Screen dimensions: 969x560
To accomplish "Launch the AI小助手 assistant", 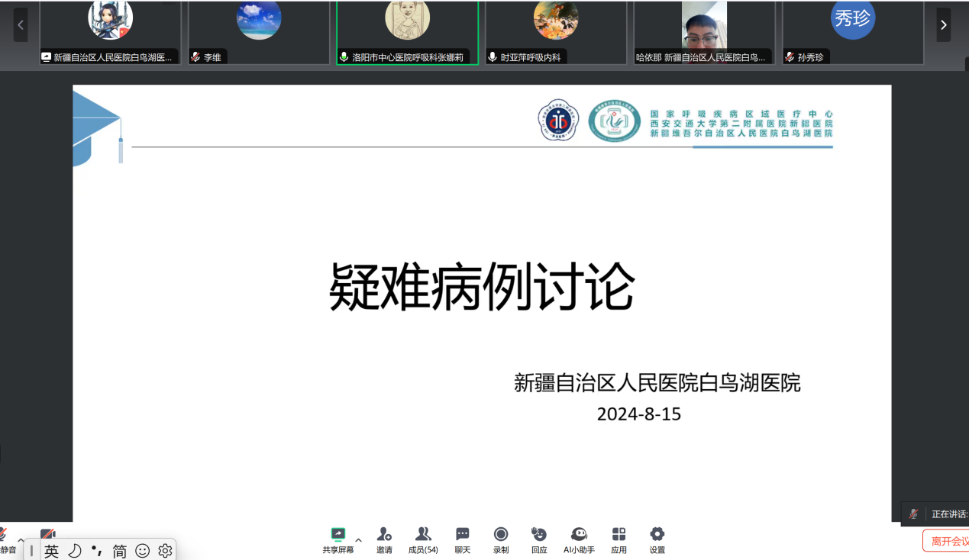I will (579, 535).
